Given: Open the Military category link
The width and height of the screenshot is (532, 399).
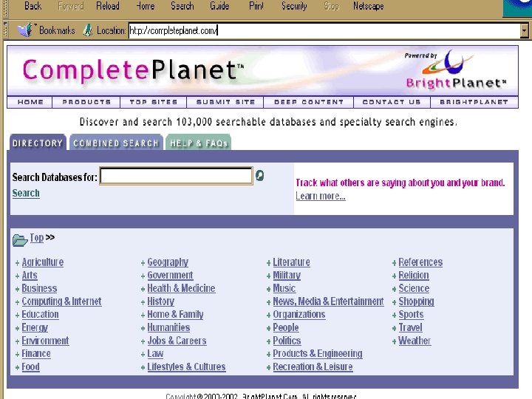Looking at the screenshot, I should click(x=287, y=276).
